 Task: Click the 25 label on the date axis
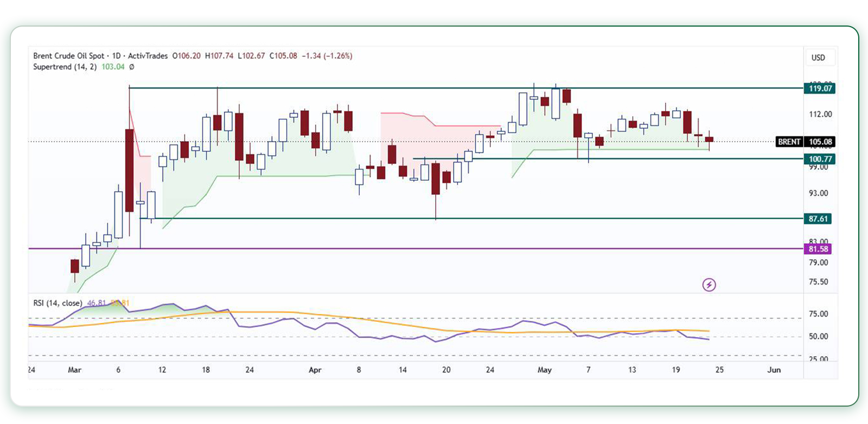pyautogui.click(x=719, y=370)
